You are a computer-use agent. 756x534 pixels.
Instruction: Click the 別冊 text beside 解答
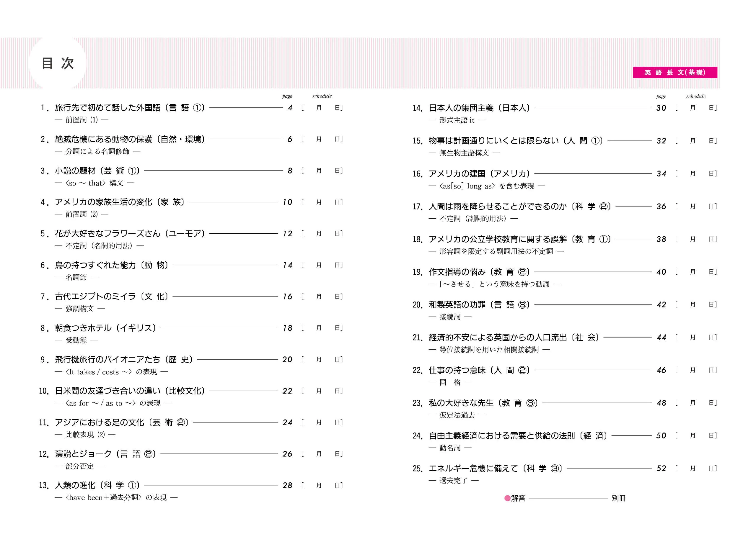(x=618, y=498)
